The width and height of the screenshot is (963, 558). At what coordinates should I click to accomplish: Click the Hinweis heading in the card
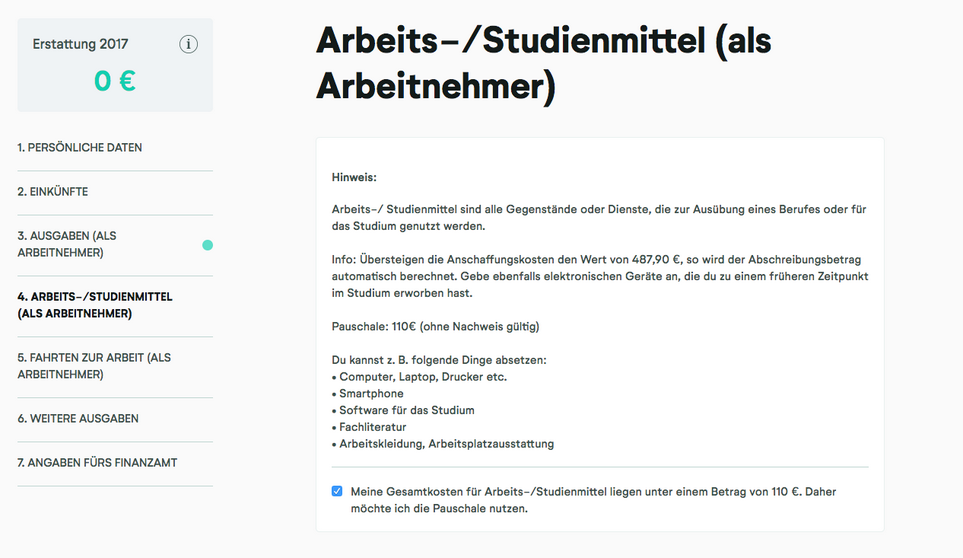coord(354,177)
